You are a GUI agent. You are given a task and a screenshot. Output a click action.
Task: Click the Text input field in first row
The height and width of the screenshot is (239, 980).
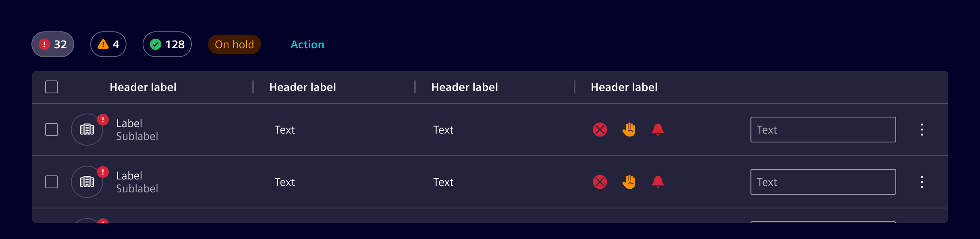pos(823,130)
